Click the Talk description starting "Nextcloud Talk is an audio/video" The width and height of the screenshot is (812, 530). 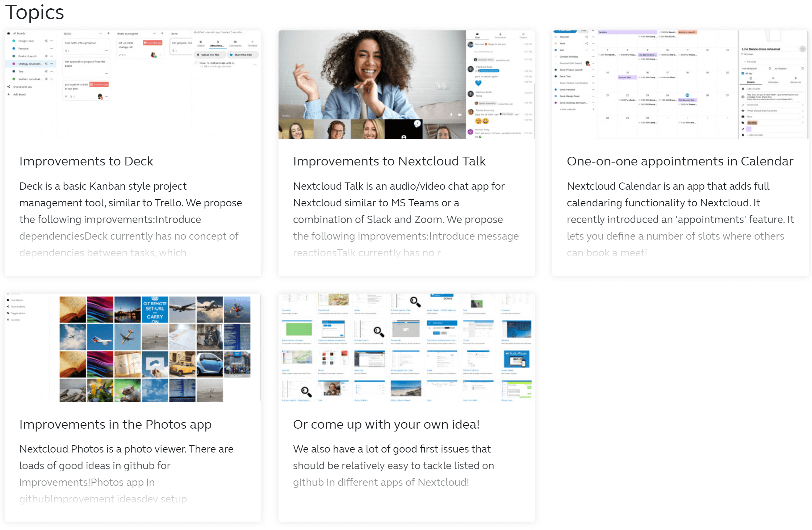point(406,219)
